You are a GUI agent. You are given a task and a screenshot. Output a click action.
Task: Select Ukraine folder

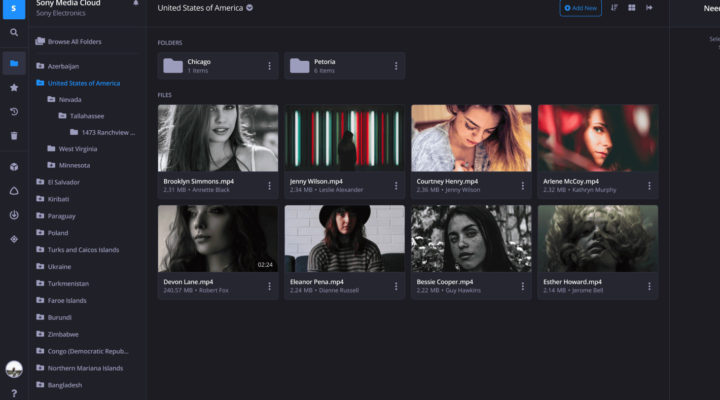[54, 266]
